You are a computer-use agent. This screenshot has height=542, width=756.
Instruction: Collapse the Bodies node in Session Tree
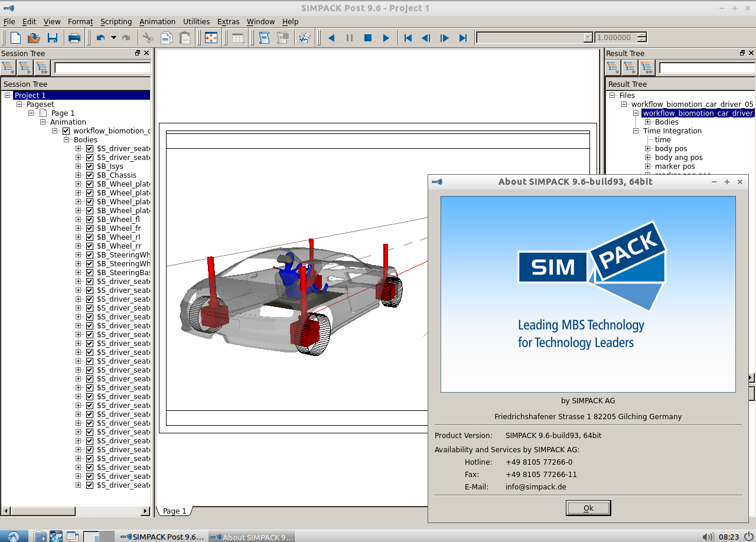[x=67, y=140]
